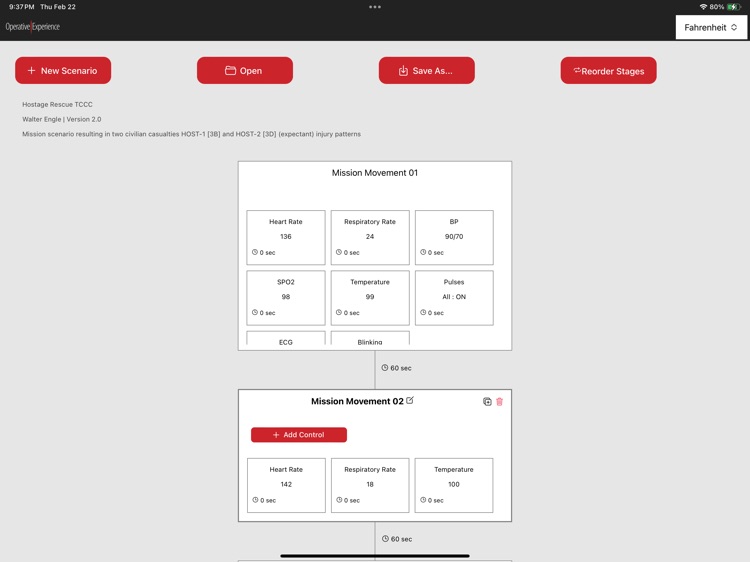This screenshot has width=750, height=562.
Task: Select Heart Rate 142 control card
Action: click(x=286, y=485)
